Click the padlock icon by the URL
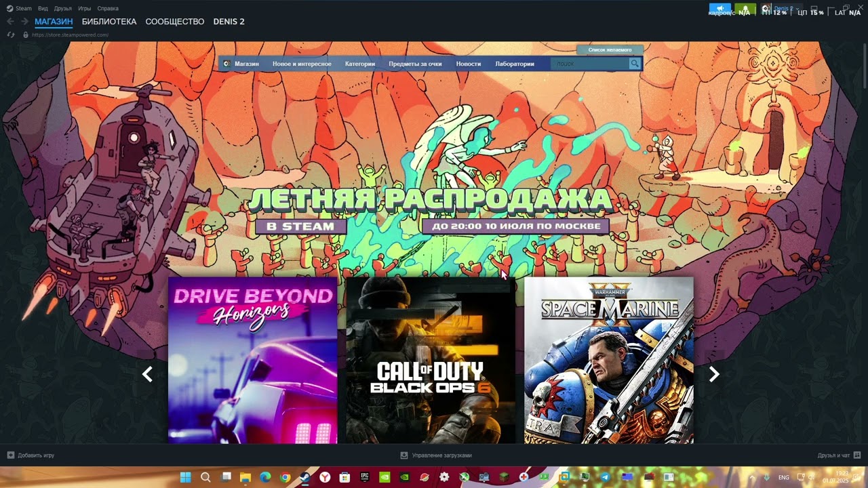This screenshot has width=868, height=488. click(x=26, y=35)
